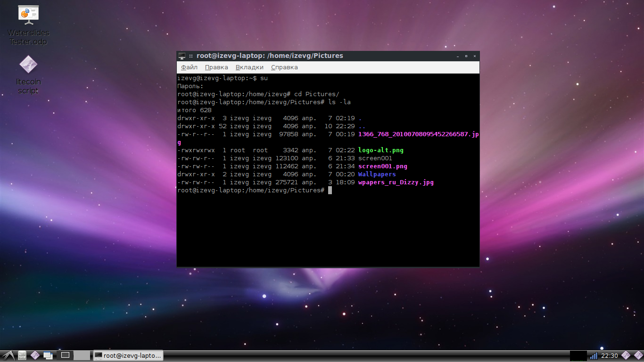Click the CPU usage monitor in panel
Screen dimensions: 644x362
coord(578,355)
